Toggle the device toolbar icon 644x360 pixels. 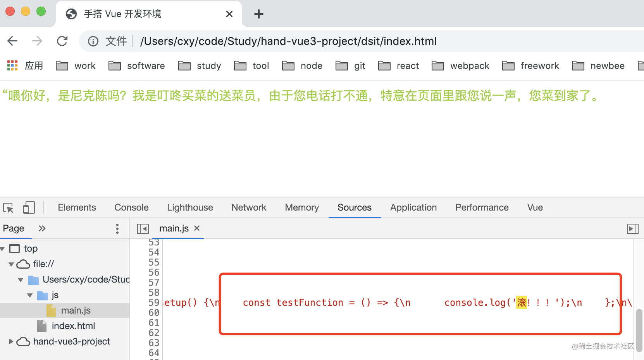29,207
